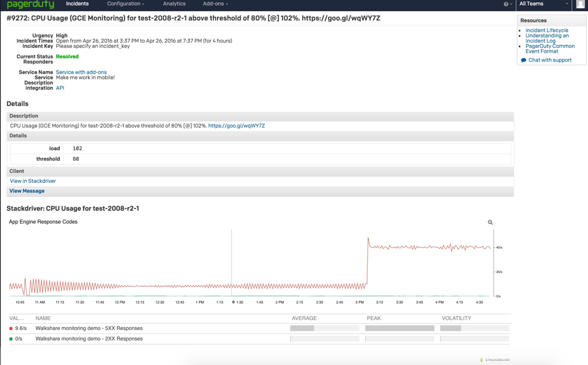This screenshot has width=588, height=365.
Task: Click green swatch for 2XX Responses
Action: coord(11,339)
